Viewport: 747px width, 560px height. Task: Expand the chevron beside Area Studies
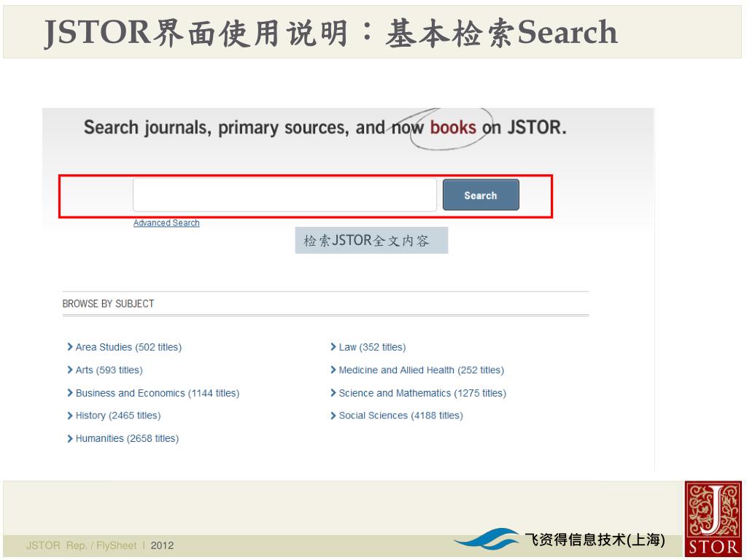[x=70, y=346]
